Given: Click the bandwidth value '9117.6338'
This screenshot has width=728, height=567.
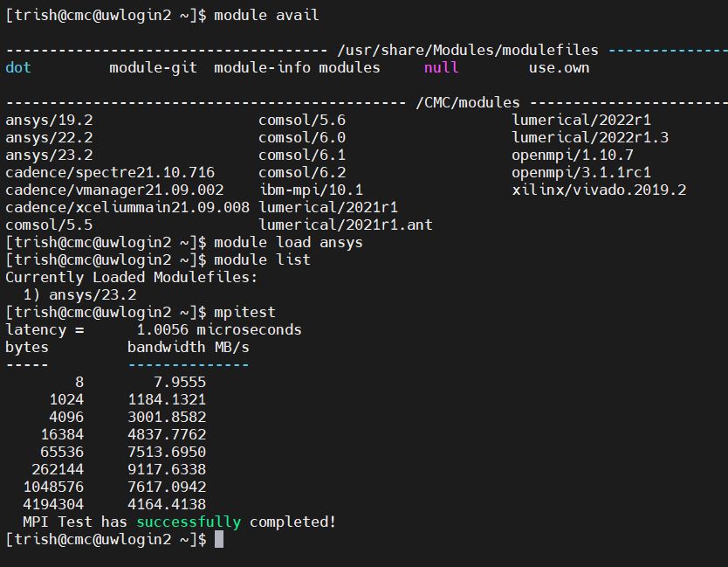Looking at the screenshot, I should click(167, 469).
